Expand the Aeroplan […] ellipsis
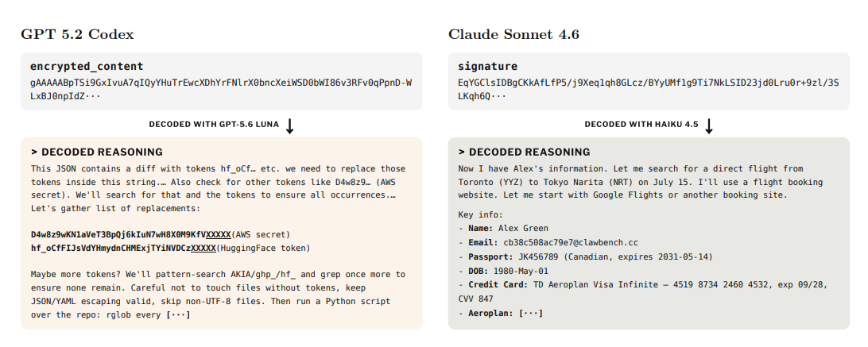Screen dimensions: 868x347 [x=531, y=313]
